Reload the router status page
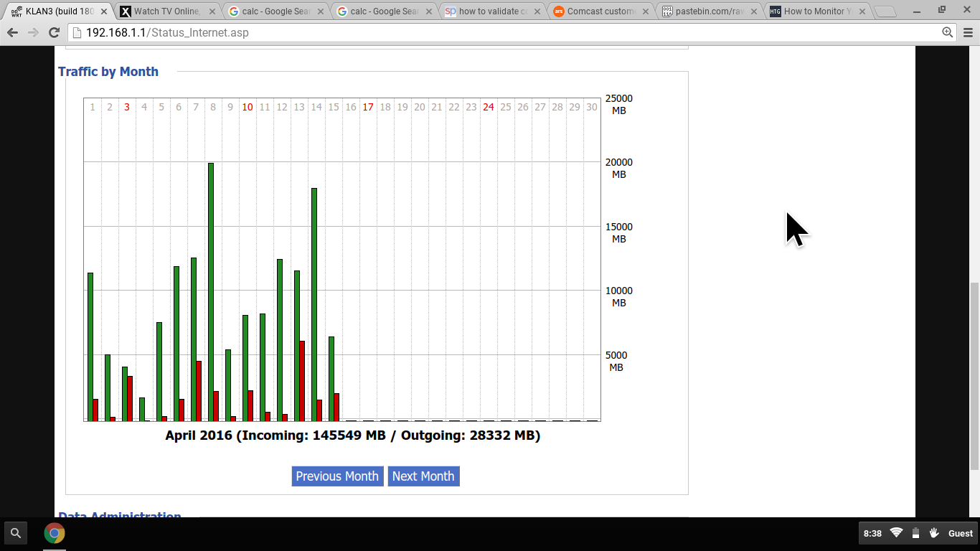Image resolution: width=980 pixels, height=551 pixels. (x=54, y=32)
